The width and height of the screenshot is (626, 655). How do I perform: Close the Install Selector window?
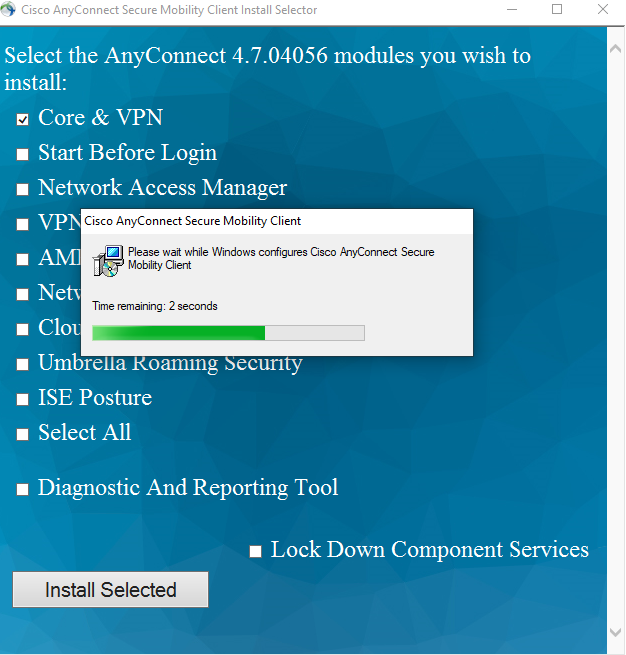click(x=602, y=10)
